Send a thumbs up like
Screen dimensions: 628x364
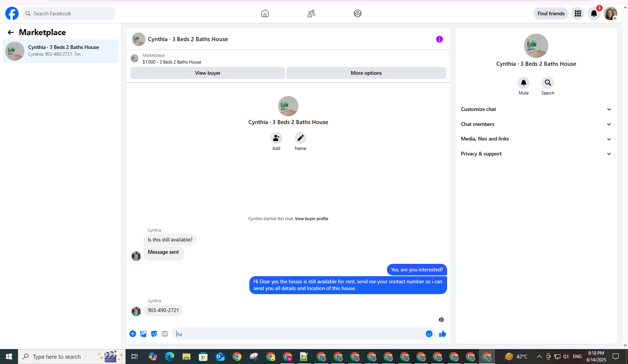pos(443,334)
